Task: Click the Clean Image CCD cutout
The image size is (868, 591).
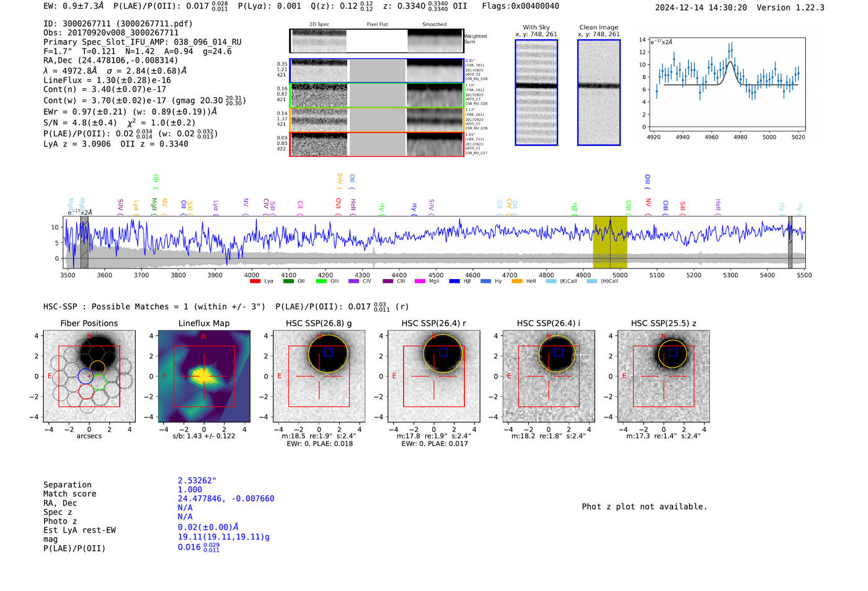Action: [599, 92]
